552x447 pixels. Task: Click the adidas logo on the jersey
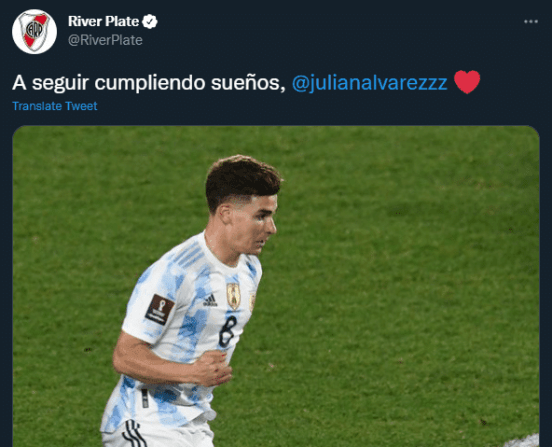(210, 300)
